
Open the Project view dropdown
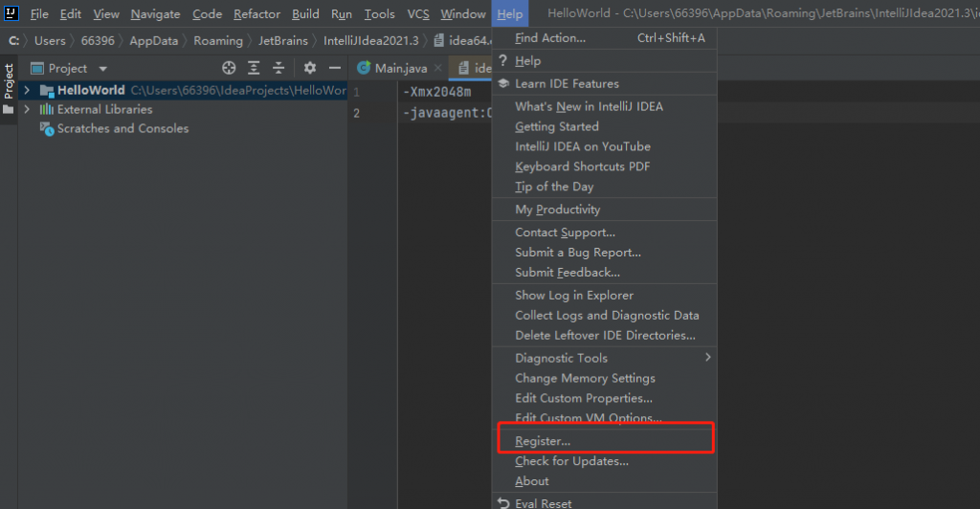coord(102,69)
